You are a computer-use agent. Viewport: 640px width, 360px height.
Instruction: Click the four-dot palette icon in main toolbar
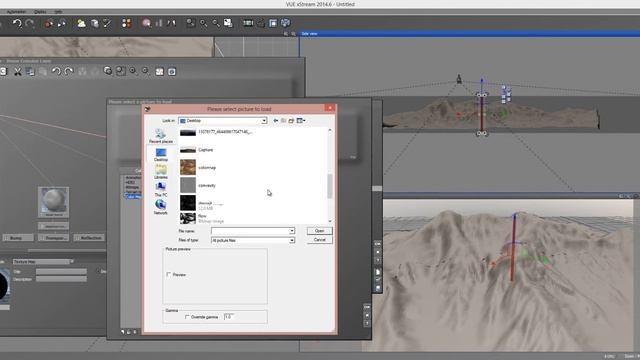tap(127, 23)
